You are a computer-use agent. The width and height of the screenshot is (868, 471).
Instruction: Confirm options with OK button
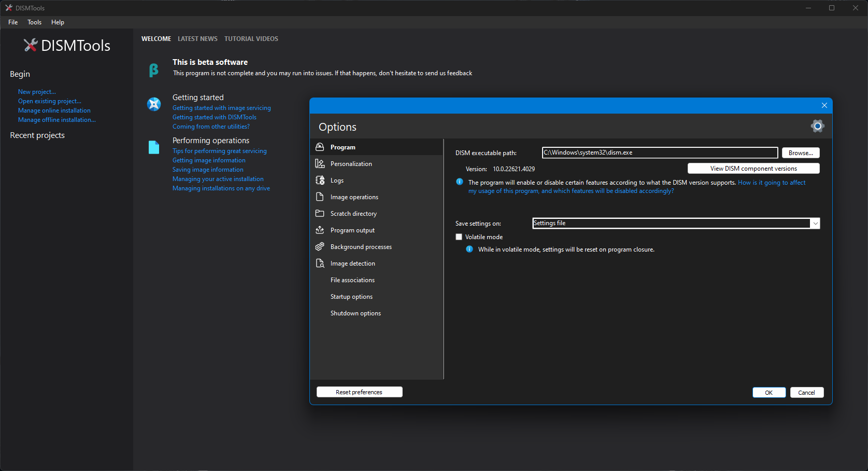(x=769, y=392)
